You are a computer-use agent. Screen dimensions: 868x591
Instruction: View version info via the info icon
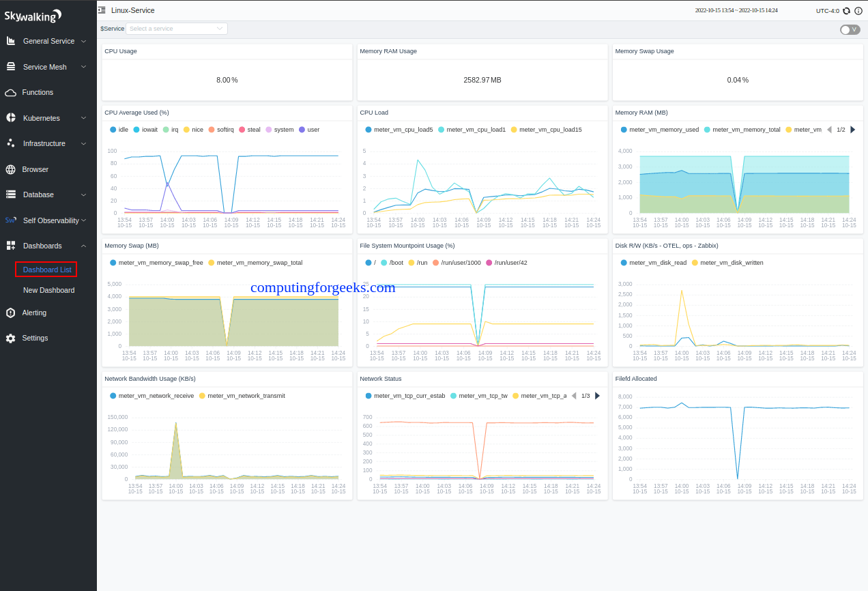tap(858, 10)
